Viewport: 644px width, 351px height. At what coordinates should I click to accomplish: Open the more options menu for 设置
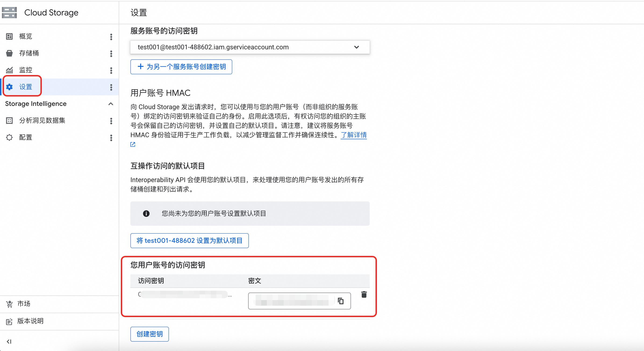(111, 87)
